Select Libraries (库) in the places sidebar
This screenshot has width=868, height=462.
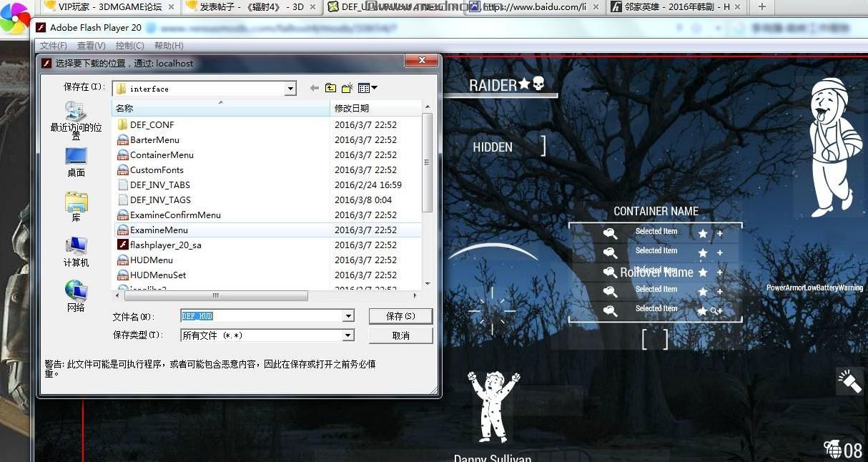point(76,207)
